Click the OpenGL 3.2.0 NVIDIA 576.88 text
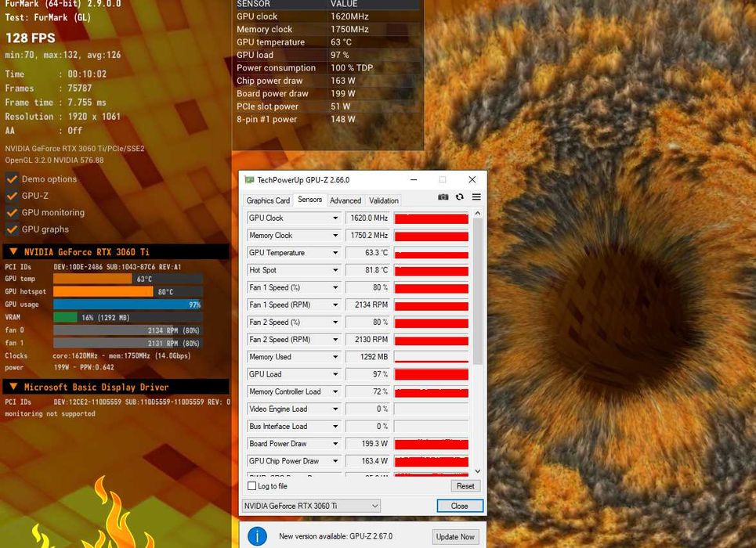 tap(55, 160)
